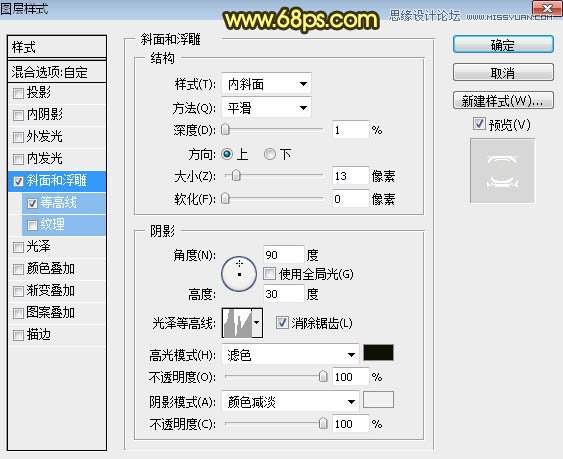Click the 确定 button

click(503, 45)
